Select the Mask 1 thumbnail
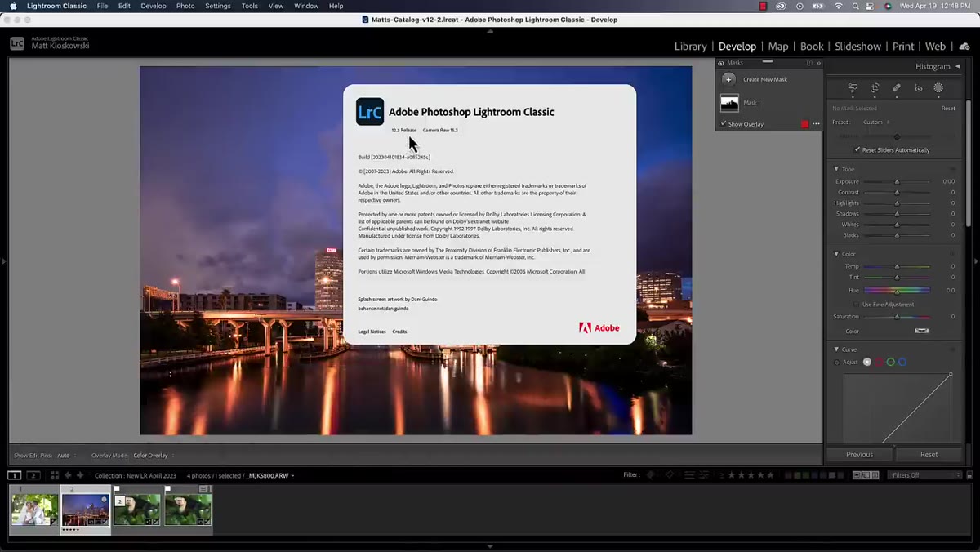The image size is (980, 552). tap(729, 103)
